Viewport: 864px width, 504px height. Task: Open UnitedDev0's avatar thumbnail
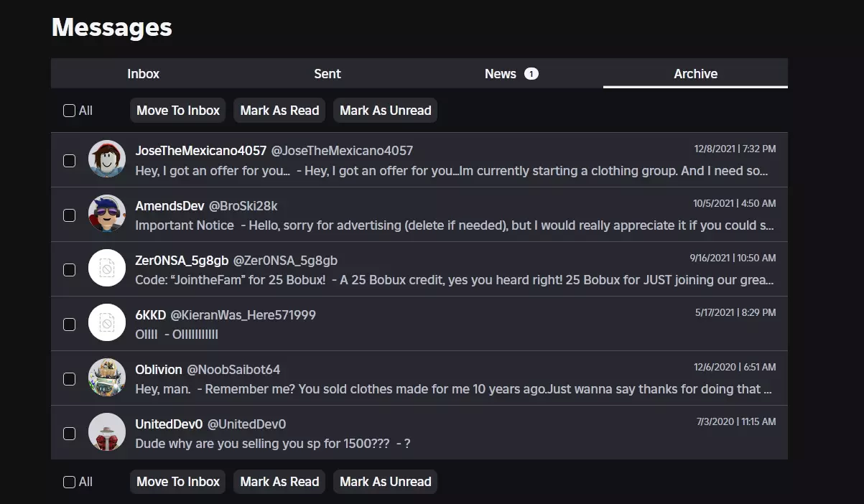coord(107,432)
